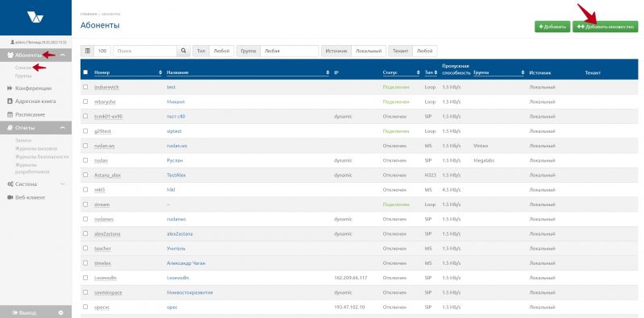644x318 pixels.
Task: Open Расписание calendar in the sidebar
Action: pyautogui.click(x=27, y=114)
